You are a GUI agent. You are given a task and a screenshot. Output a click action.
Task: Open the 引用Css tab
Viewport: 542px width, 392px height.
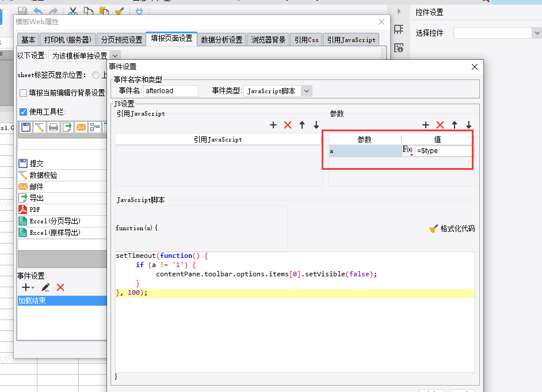(306, 40)
